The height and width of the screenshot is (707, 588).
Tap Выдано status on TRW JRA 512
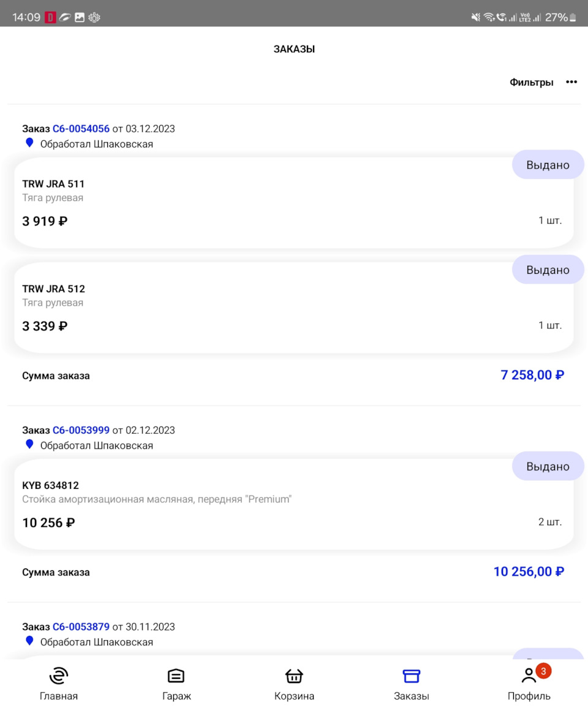pyautogui.click(x=548, y=270)
